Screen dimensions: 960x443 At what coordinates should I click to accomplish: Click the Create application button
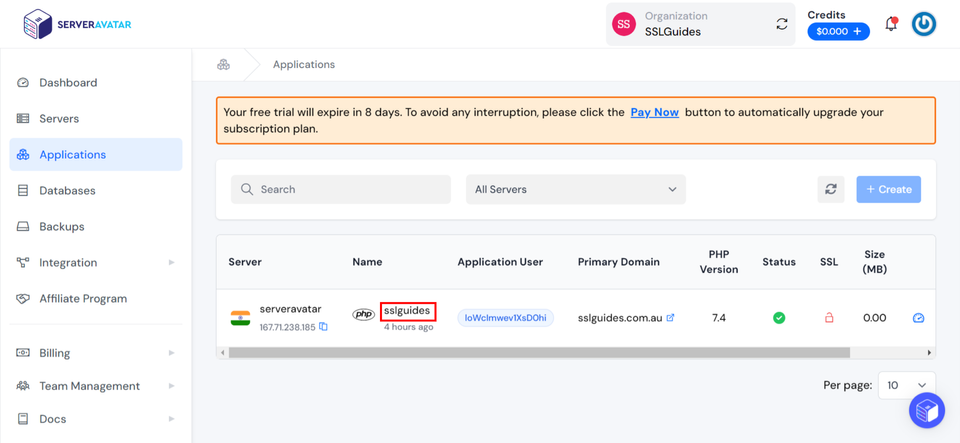click(888, 189)
